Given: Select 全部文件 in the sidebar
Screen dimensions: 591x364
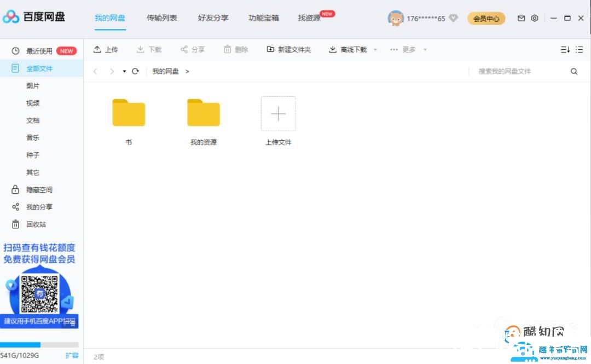Looking at the screenshot, I should coord(42,68).
